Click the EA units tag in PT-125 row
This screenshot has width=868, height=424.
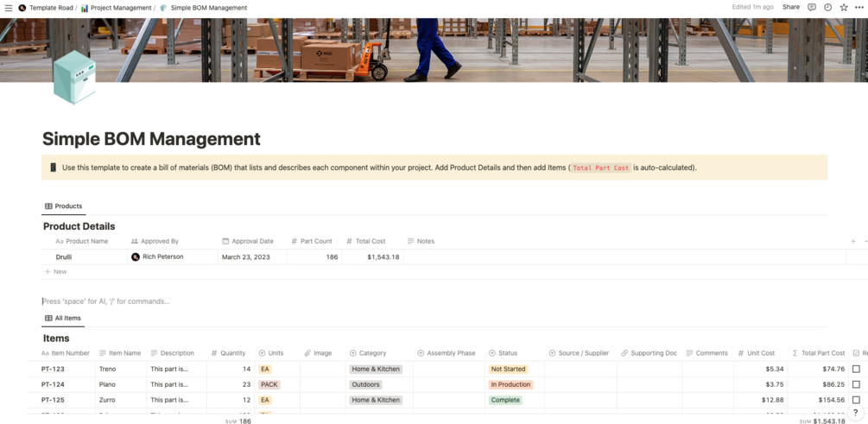(x=265, y=400)
